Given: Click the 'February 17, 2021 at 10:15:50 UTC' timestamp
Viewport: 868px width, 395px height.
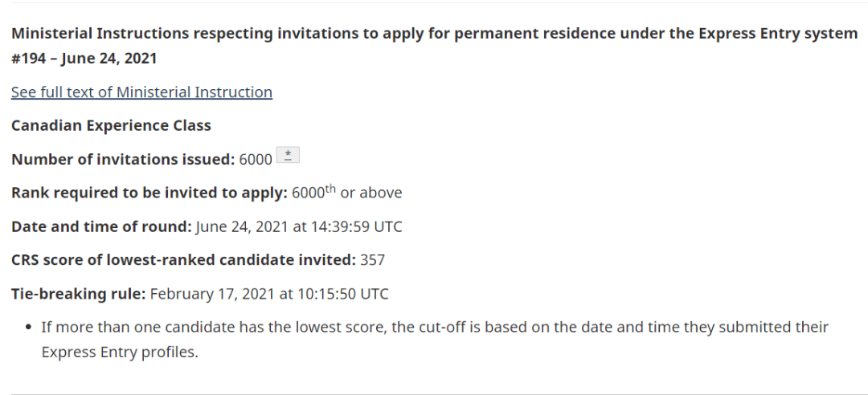Looking at the screenshot, I should pyautogui.click(x=269, y=294).
